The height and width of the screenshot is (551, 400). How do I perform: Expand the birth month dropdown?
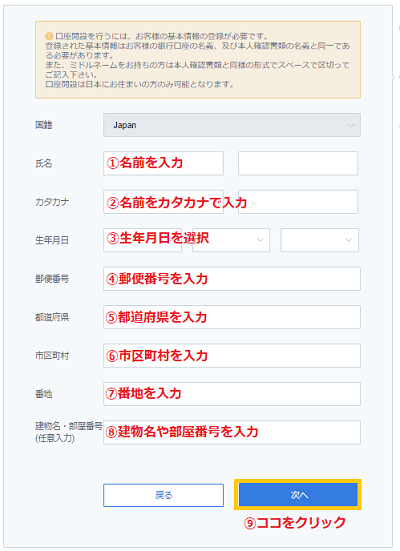click(x=231, y=240)
